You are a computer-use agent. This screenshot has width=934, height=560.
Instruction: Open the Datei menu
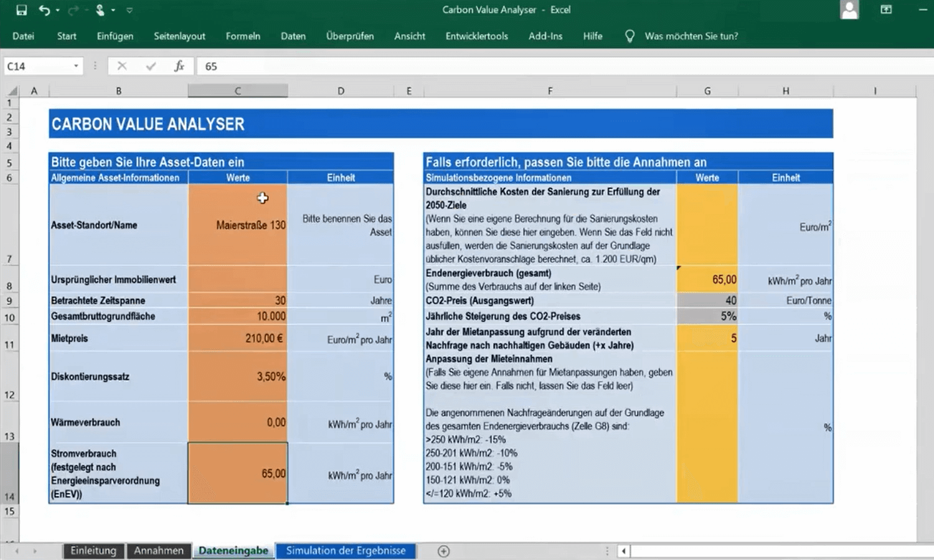pyautogui.click(x=23, y=36)
